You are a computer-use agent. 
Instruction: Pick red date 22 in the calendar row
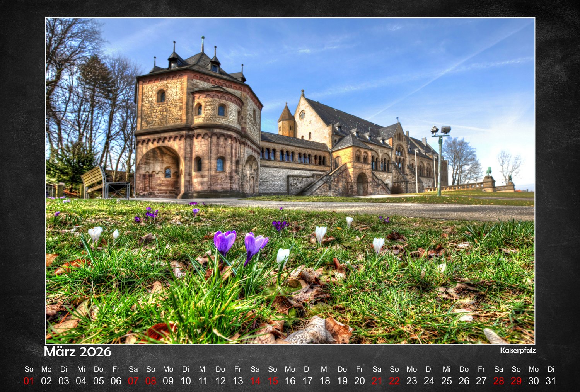click(x=394, y=381)
